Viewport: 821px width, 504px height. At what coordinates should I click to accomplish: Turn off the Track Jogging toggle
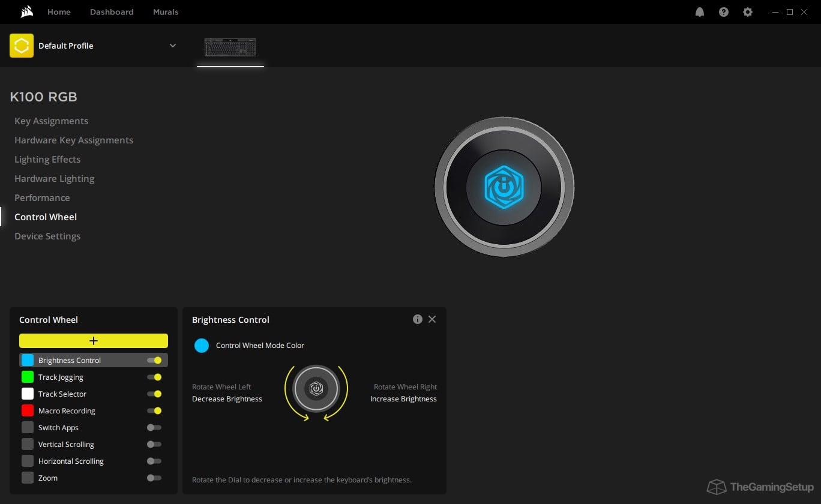pos(154,377)
